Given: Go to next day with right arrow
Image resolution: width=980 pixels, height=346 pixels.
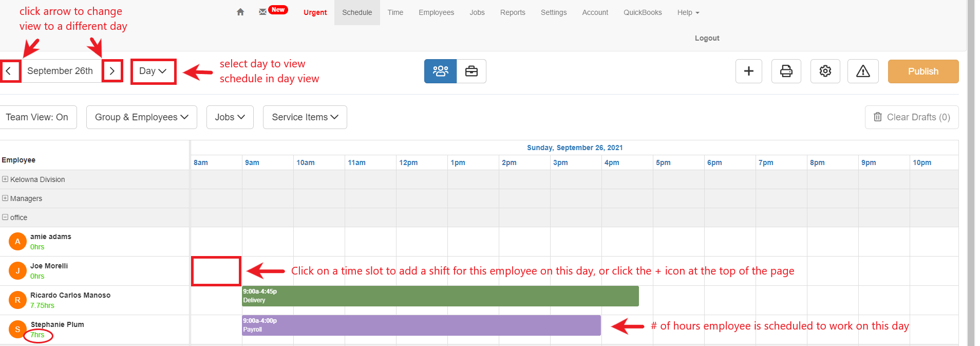Looking at the screenshot, I should coord(112,71).
